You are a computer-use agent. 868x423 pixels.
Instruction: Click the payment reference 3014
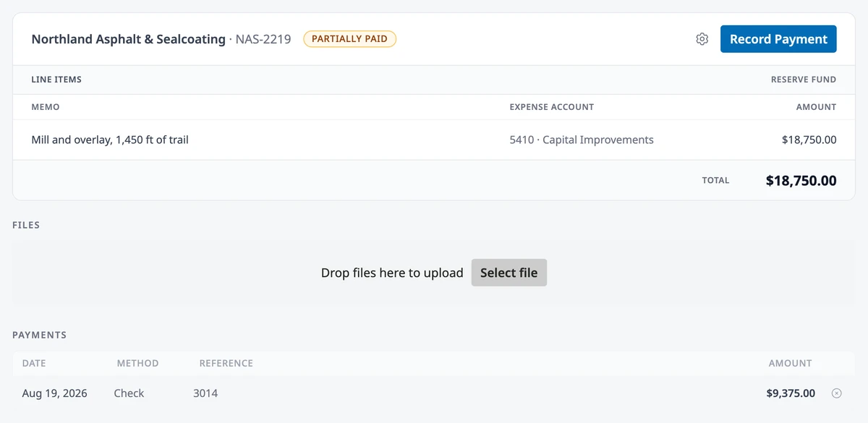click(x=205, y=393)
